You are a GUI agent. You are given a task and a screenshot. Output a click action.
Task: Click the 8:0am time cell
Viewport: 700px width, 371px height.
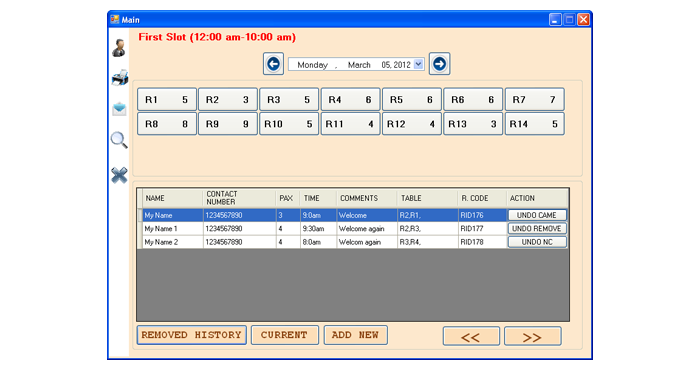tap(318, 242)
